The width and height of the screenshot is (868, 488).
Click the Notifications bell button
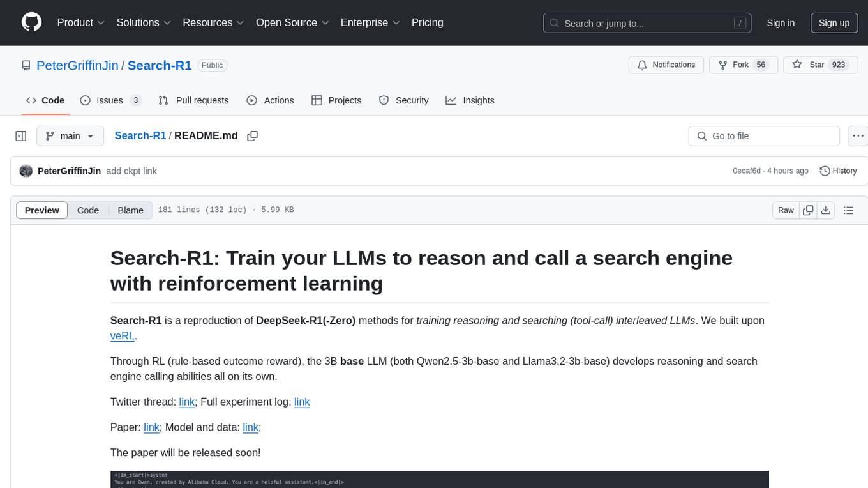point(666,65)
